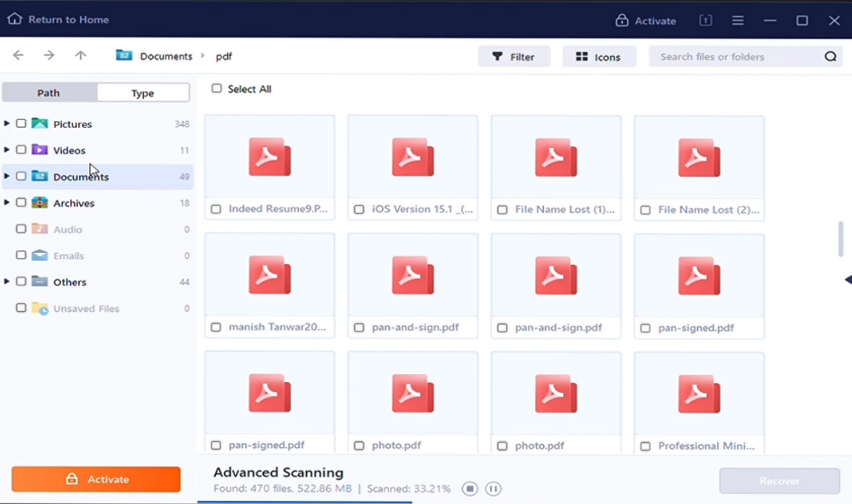Click the scan progress bar
The width and height of the screenshot is (852, 504).
(x=305, y=502)
